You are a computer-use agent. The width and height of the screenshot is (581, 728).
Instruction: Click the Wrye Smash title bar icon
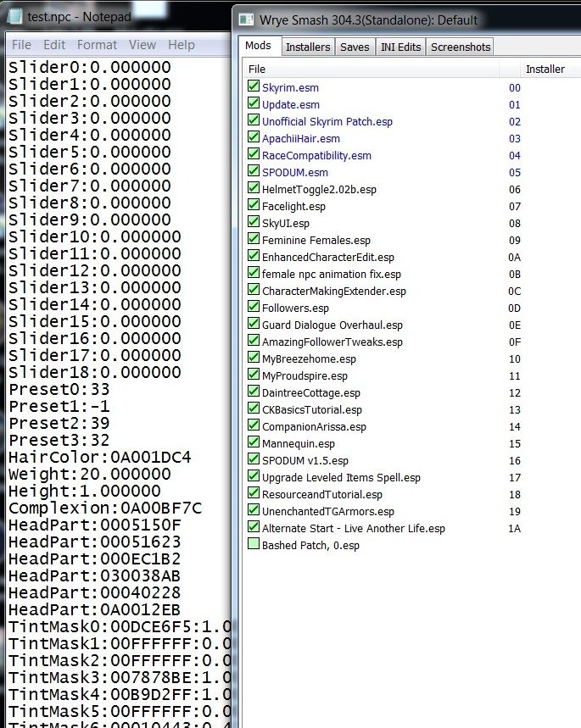(246, 19)
